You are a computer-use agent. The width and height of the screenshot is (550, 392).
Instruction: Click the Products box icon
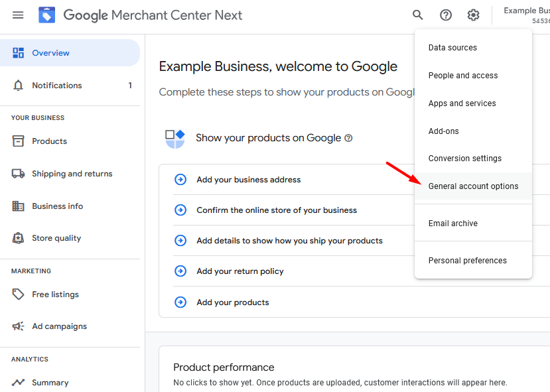pyautogui.click(x=18, y=141)
